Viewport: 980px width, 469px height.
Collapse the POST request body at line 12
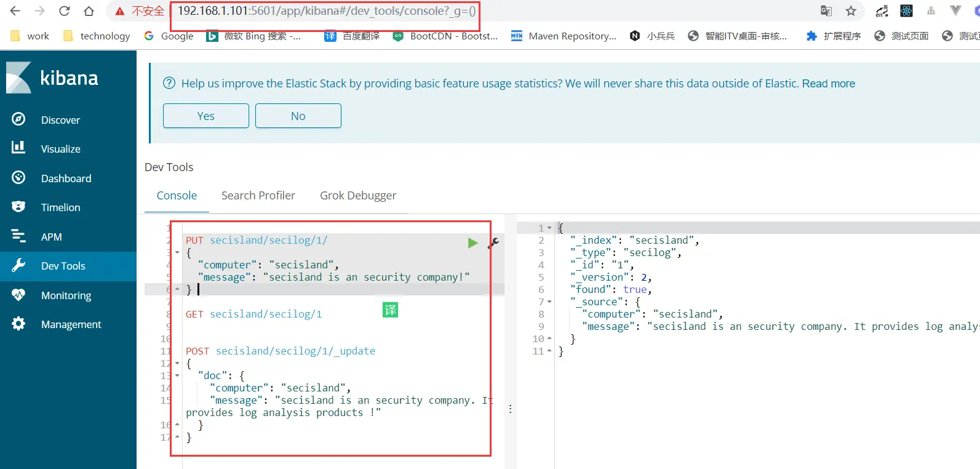pos(177,363)
